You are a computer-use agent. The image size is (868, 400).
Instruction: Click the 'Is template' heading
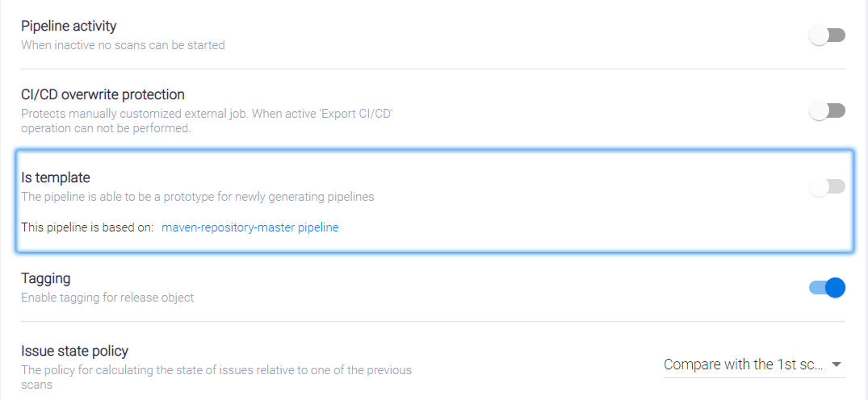coord(56,177)
